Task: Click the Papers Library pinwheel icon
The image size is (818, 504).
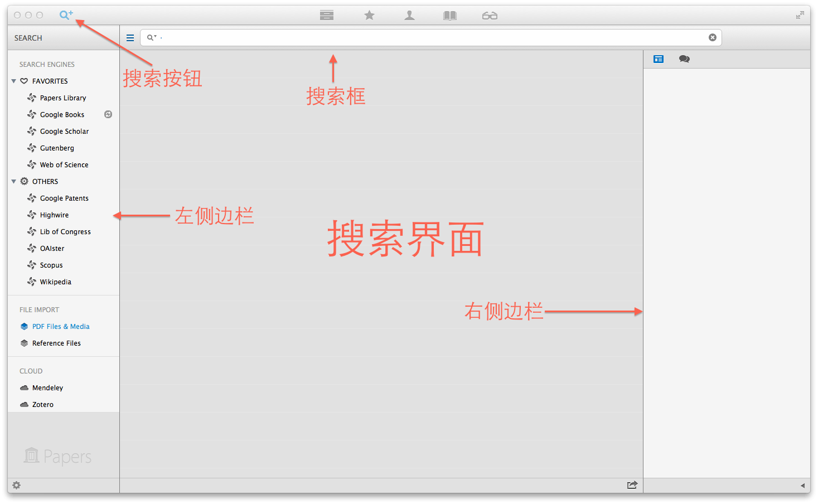Action: (32, 98)
